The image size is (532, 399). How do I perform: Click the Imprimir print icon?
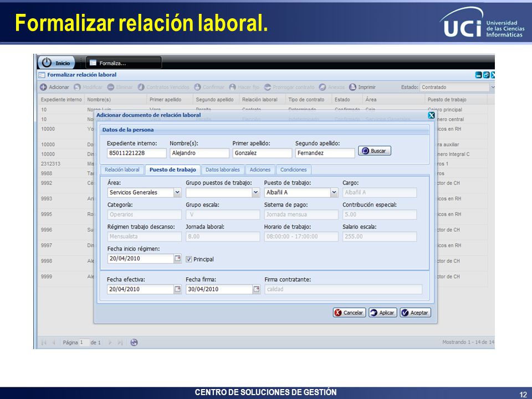tap(353, 87)
